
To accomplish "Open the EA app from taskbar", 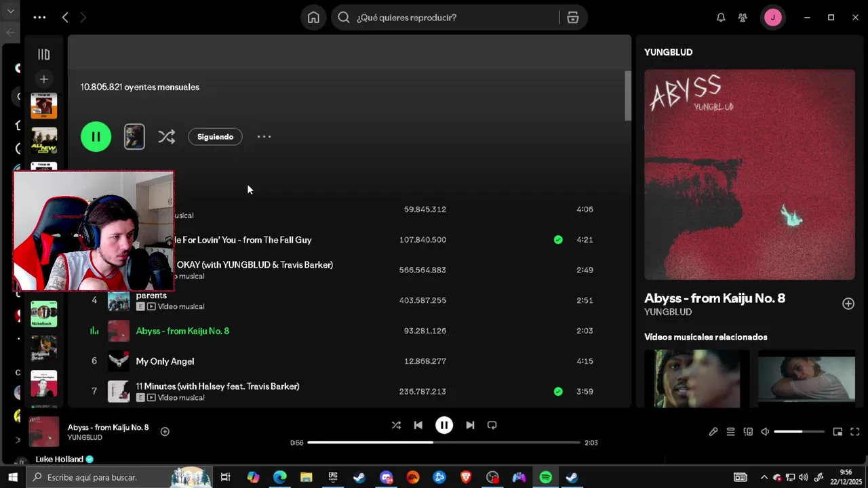I will click(x=412, y=477).
